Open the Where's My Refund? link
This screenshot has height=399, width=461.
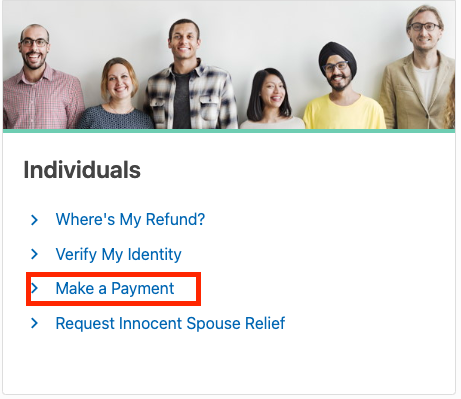click(x=130, y=219)
